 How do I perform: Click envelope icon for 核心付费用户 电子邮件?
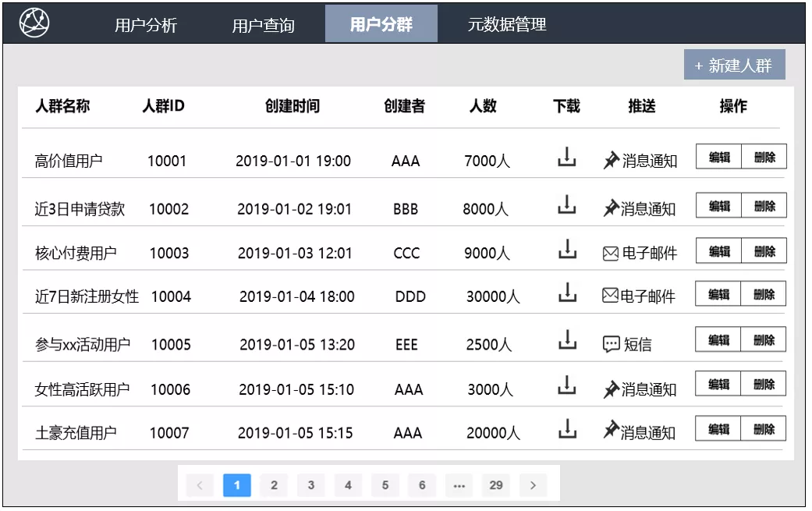coord(611,254)
